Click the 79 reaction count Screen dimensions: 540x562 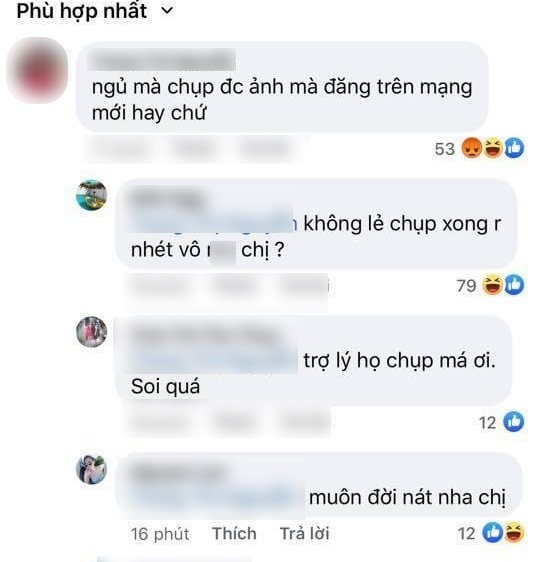466,286
